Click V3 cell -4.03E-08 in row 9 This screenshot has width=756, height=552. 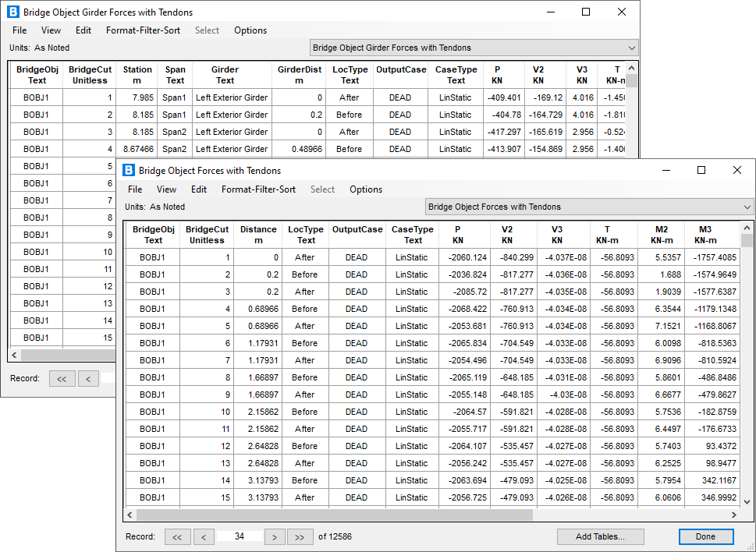pos(563,395)
